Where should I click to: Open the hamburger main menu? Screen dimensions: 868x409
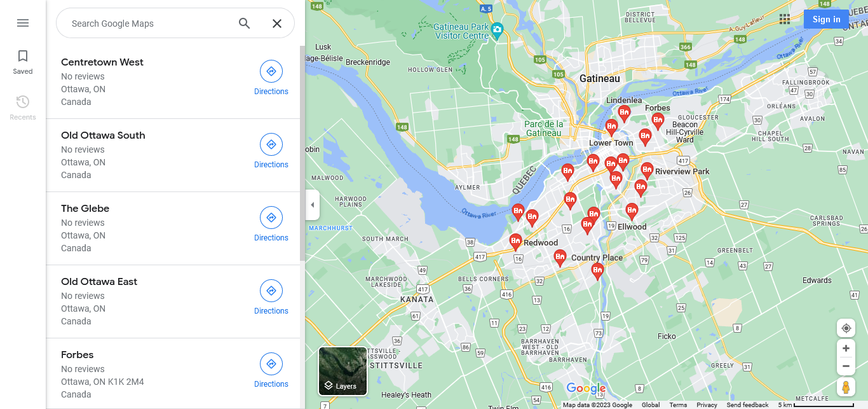pyautogui.click(x=23, y=23)
